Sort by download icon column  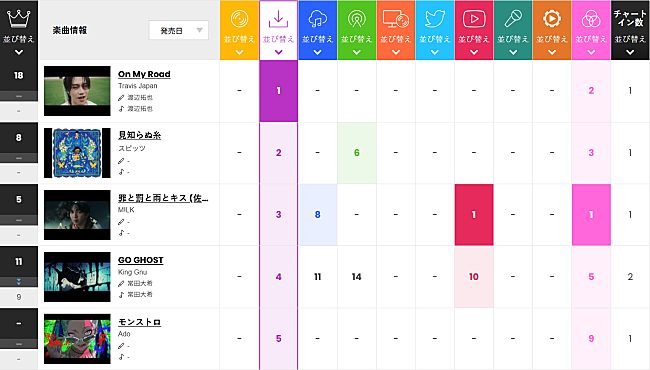click(279, 30)
